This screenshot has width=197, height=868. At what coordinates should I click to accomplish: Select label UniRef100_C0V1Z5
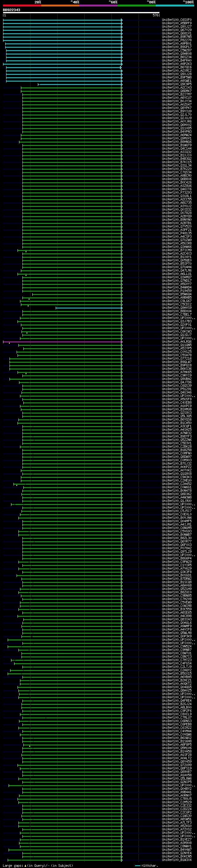[x=177, y=352]
